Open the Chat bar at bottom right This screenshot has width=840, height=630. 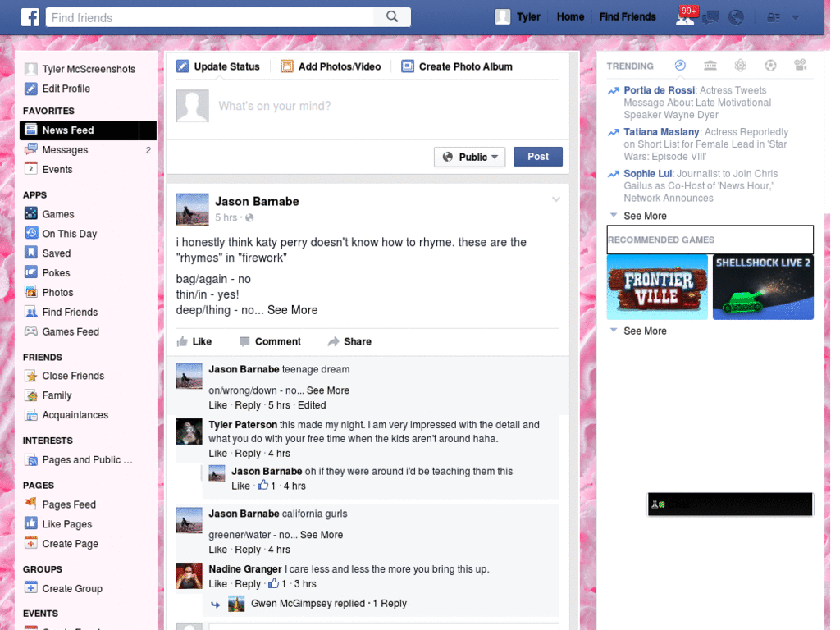(x=730, y=504)
